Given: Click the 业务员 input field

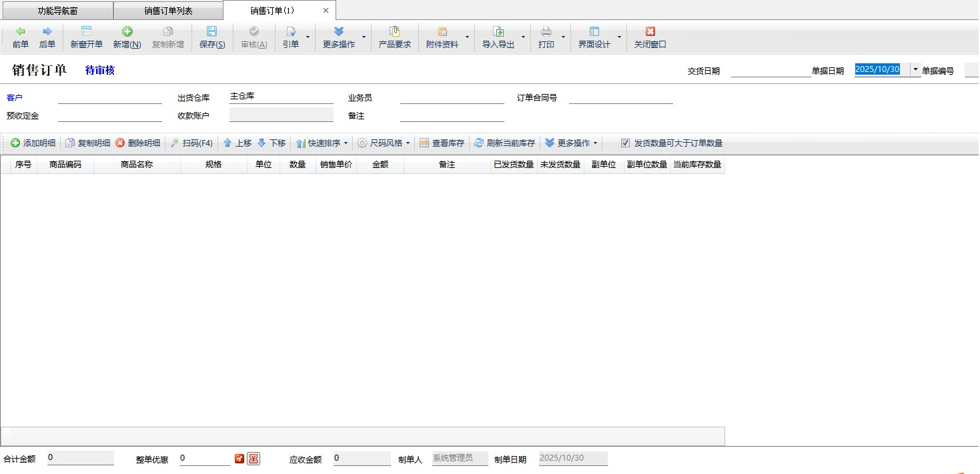Looking at the screenshot, I should coord(452,97).
